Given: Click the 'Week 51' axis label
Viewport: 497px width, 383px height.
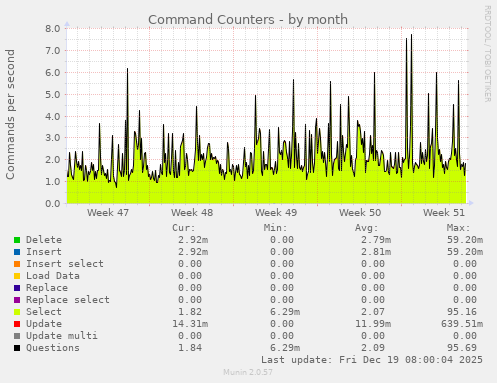Looking at the screenshot, I should pyautogui.click(x=444, y=213).
